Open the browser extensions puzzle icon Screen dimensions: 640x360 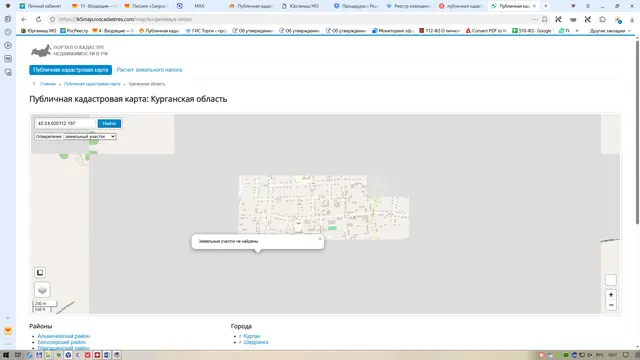click(x=602, y=19)
